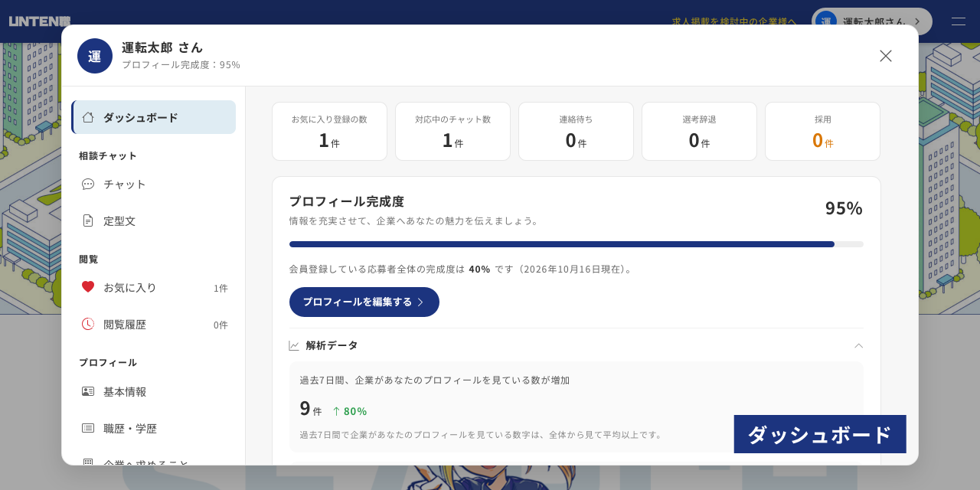Click the ダッシュボード label at the bottom right
Image resolution: width=980 pixels, height=490 pixels.
820,434
